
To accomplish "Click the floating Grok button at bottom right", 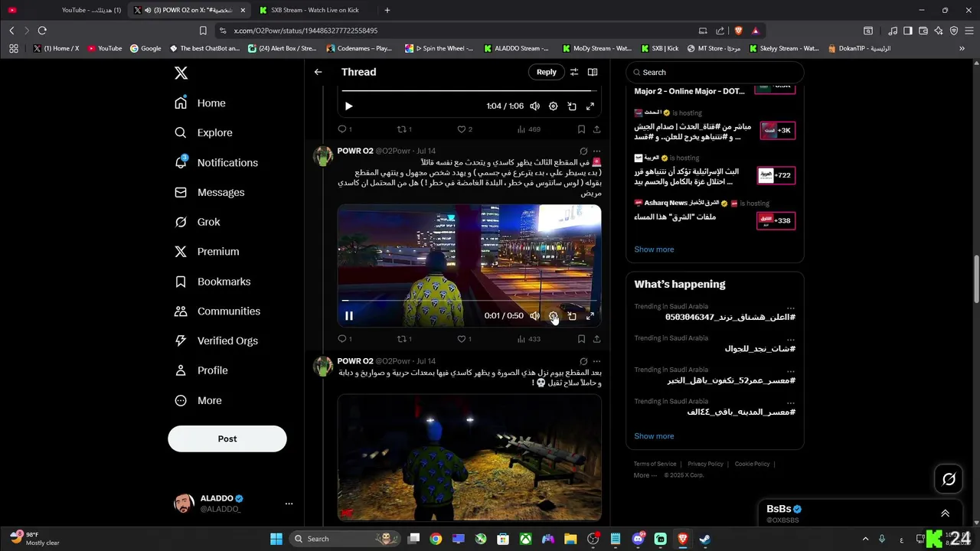I will click(949, 479).
